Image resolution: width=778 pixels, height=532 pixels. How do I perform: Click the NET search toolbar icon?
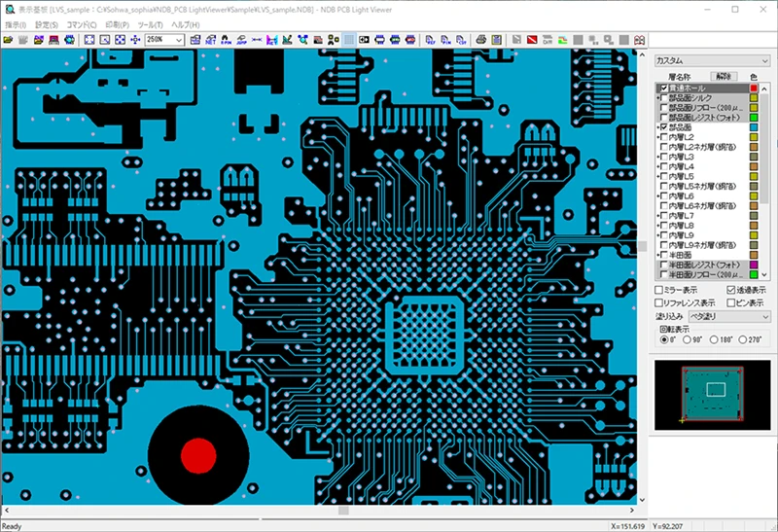tap(211, 40)
